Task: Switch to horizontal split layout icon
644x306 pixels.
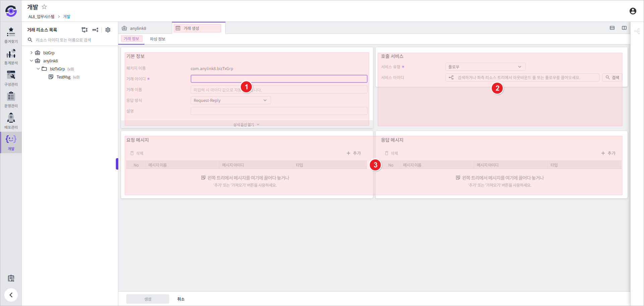Action: (x=612, y=28)
